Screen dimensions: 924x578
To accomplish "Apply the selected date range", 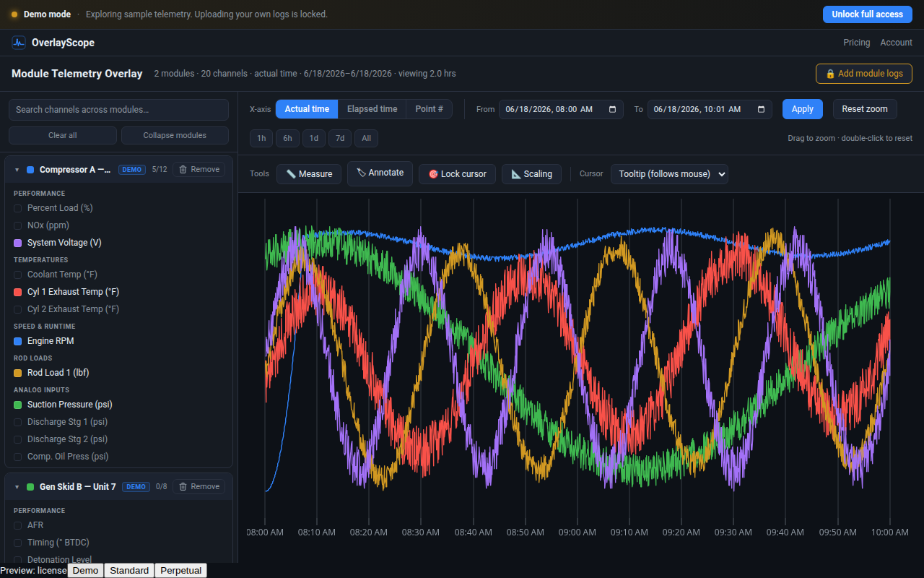I will (803, 109).
